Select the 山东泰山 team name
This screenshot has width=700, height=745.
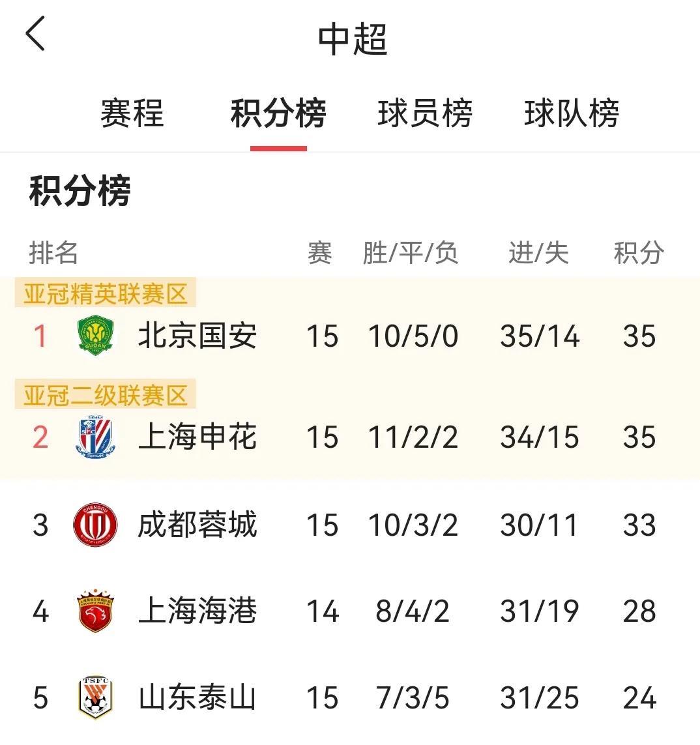[197, 697]
